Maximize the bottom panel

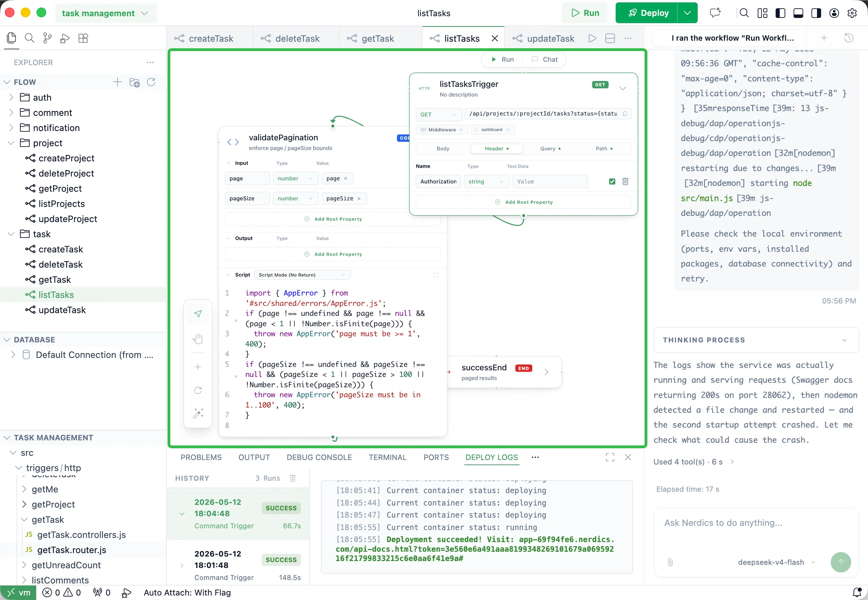click(610, 457)
